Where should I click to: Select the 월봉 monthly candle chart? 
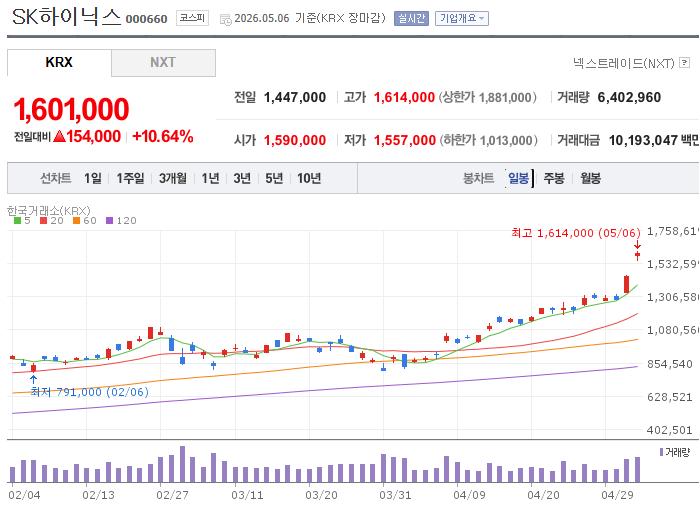pos(590,178)
